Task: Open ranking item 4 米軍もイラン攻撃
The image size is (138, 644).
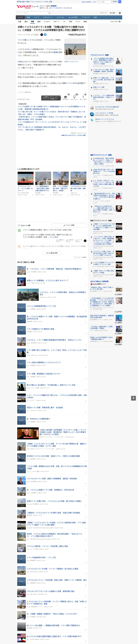Action: [99, 87]
